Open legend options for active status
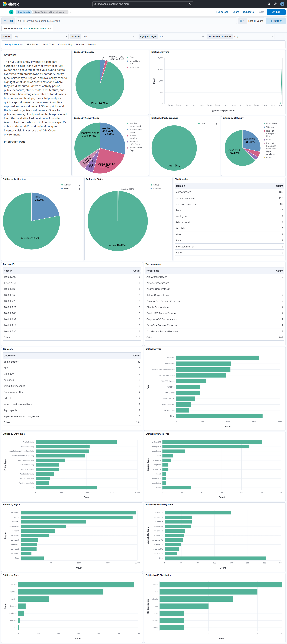 point(169,185)
